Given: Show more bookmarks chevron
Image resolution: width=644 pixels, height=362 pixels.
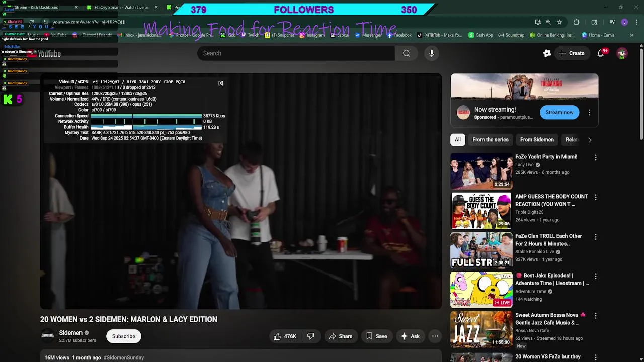Looking at the screenshot, I should click(x=631, y=35).
